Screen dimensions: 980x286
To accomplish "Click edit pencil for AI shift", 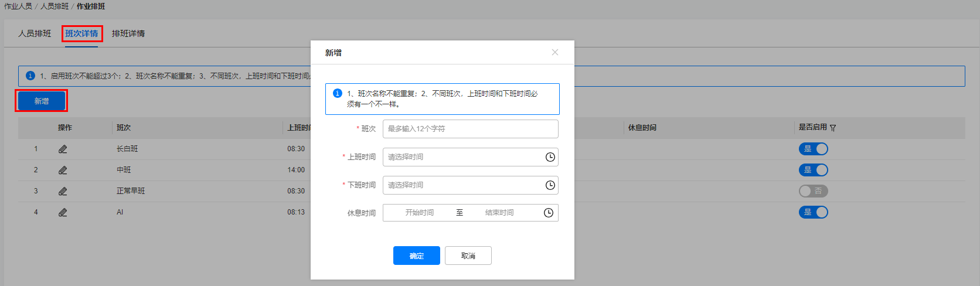I will tap(63, 212).
